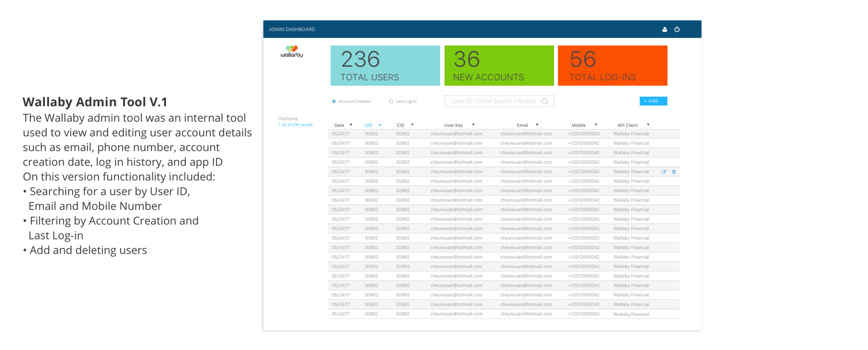The width and height of the screenshot is (868, 350).
Task: Click the blue sort arrow beside UID
Action: pos(380,125)
